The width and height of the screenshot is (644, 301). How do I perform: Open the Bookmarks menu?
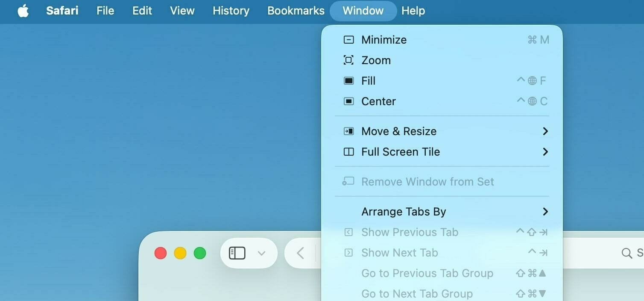tap(296, 11)
